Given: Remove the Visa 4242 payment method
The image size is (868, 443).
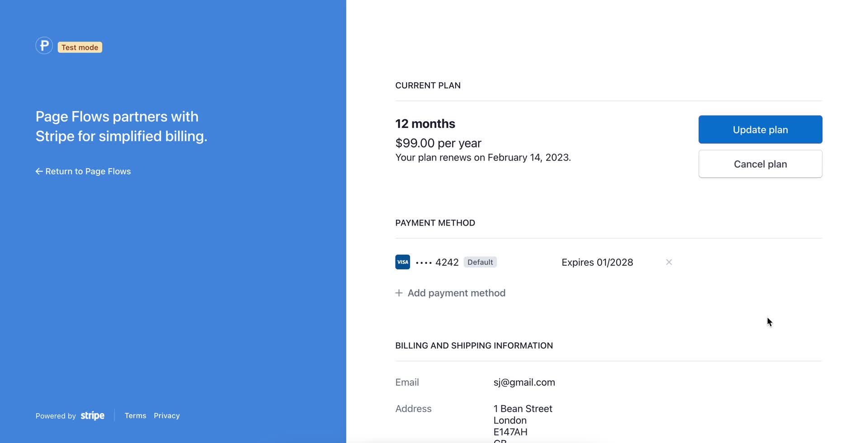Looking at the screenshot, I should [x=669, y=262].
